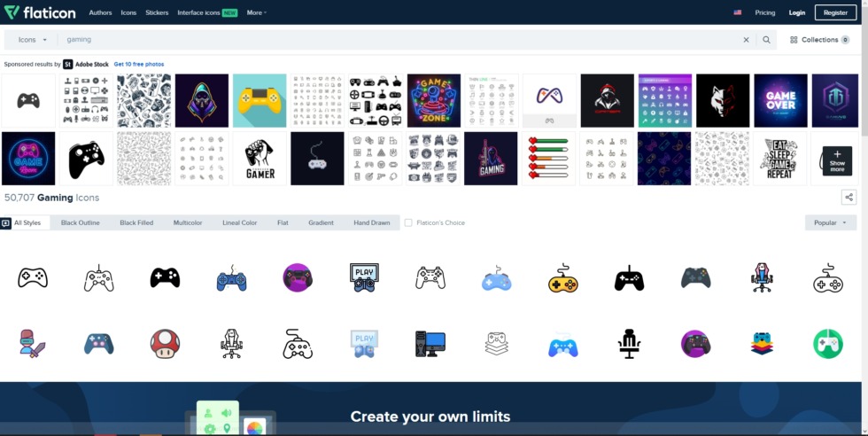The width and height of the screenshot is (868, 436).
Task: Select the black outline gamepad icon
Action: pyautogui.click(x=33, y=277)
